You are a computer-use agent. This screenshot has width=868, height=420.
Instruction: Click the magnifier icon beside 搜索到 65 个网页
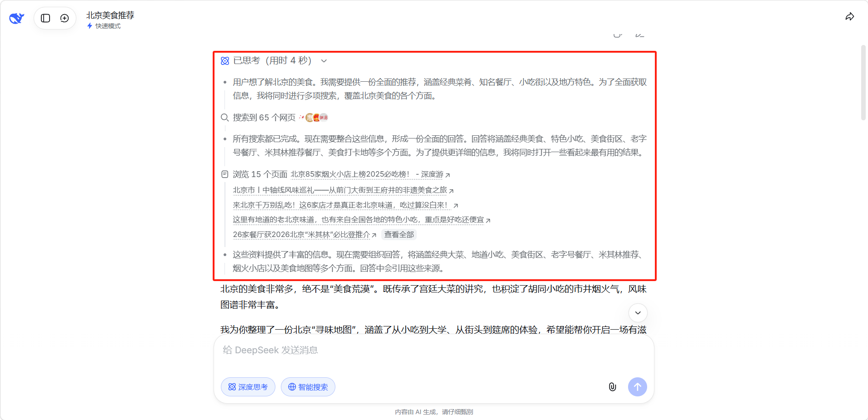pyautogui.click(x=224, y=118)
